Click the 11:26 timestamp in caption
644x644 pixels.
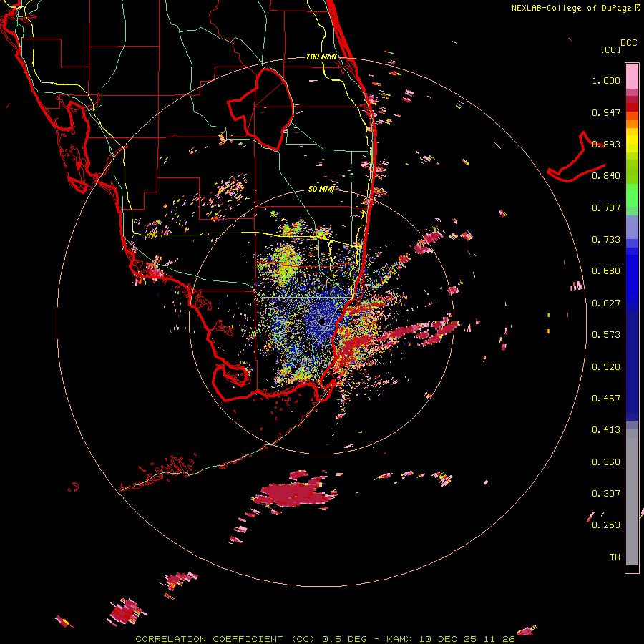(x=498, y=639)
